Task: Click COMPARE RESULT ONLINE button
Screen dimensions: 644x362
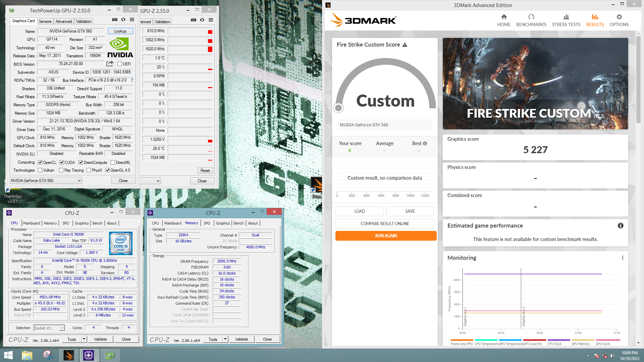Action: click(385, 224)
